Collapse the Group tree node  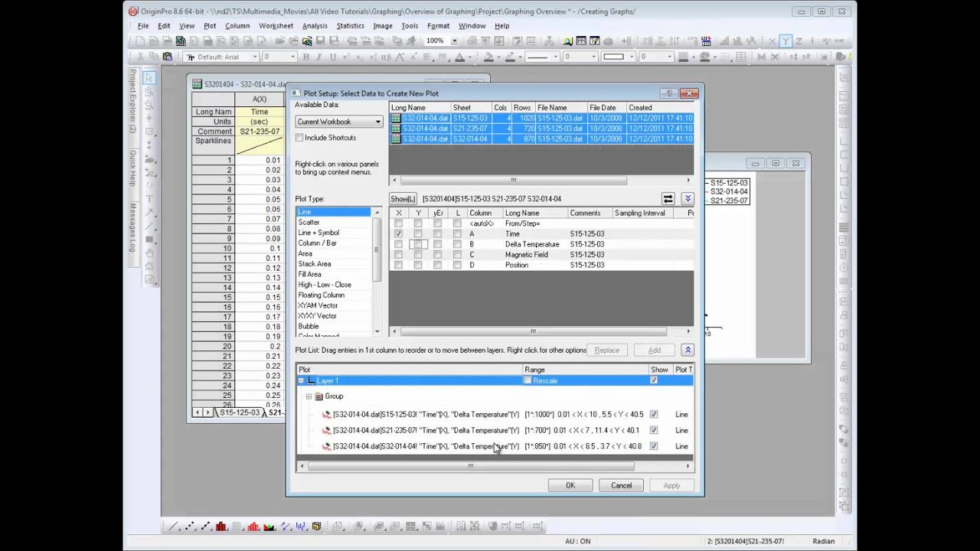tap(309, 396)
